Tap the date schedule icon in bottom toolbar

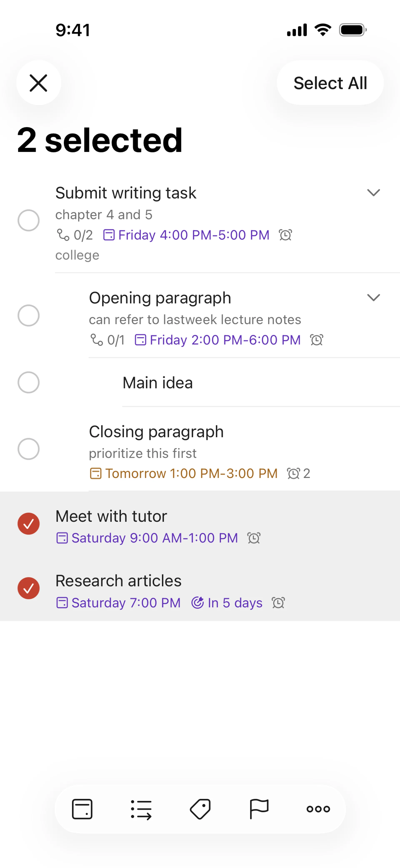click(82, 809)
